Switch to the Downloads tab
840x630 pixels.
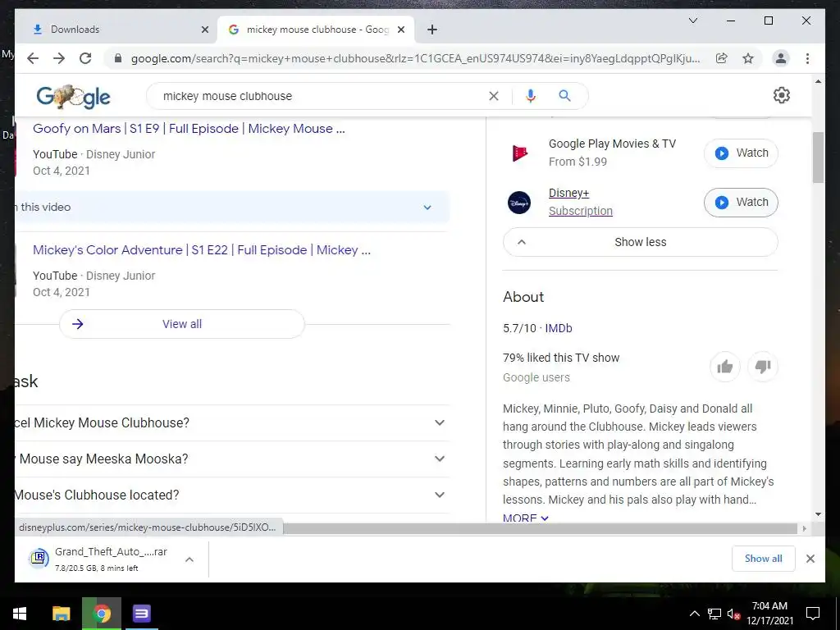click(x=115, y=30)
